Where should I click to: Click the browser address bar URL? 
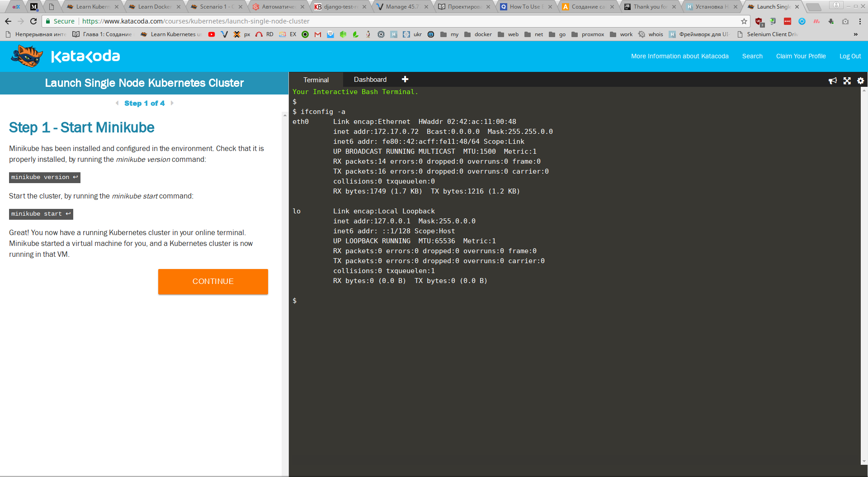(196, 21)
